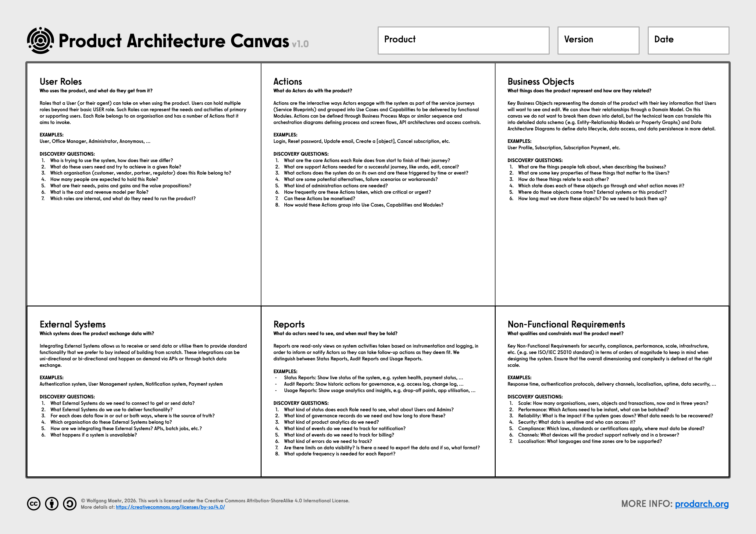Click 'Which organisation (customer, vendor, partner, regulator)' question
This screenshot has width=756, height=534.
[141, 173]
